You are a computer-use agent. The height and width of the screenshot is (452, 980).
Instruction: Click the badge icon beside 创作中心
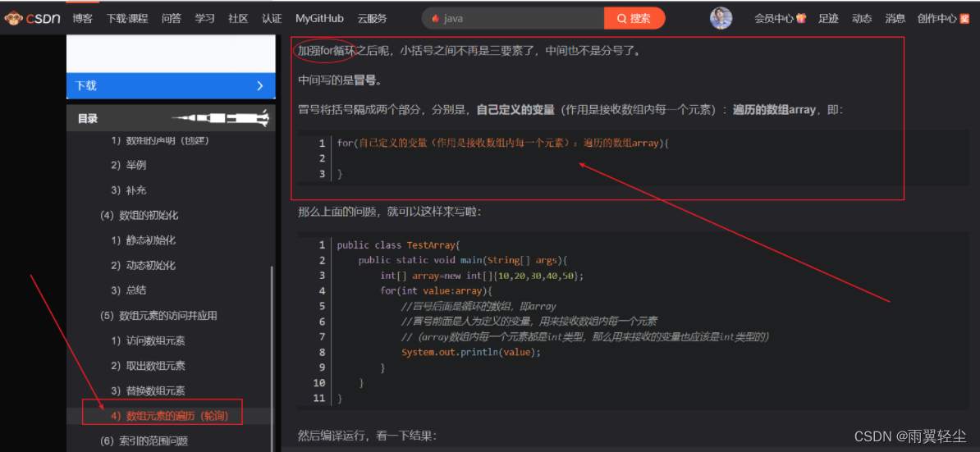(x=964, y=18)
